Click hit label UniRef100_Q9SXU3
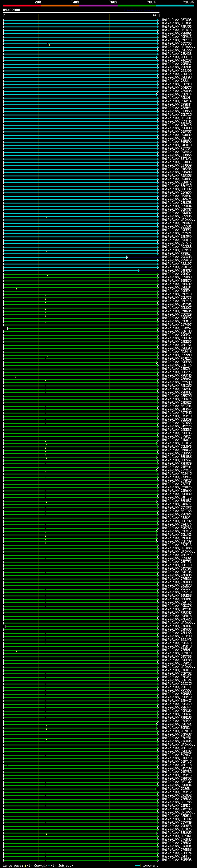The height and width of the screenshot is (868, 197). point(177,257)
